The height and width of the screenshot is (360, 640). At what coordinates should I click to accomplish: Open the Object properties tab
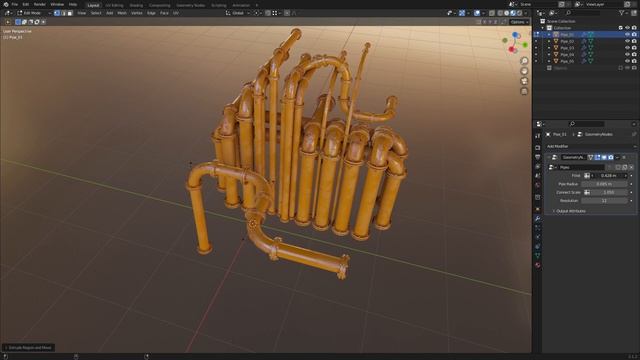coord(538,209)
